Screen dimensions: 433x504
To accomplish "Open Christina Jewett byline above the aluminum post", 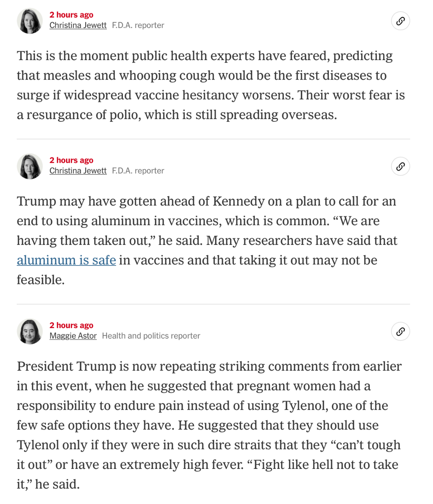I will click(x=78, y=171).
